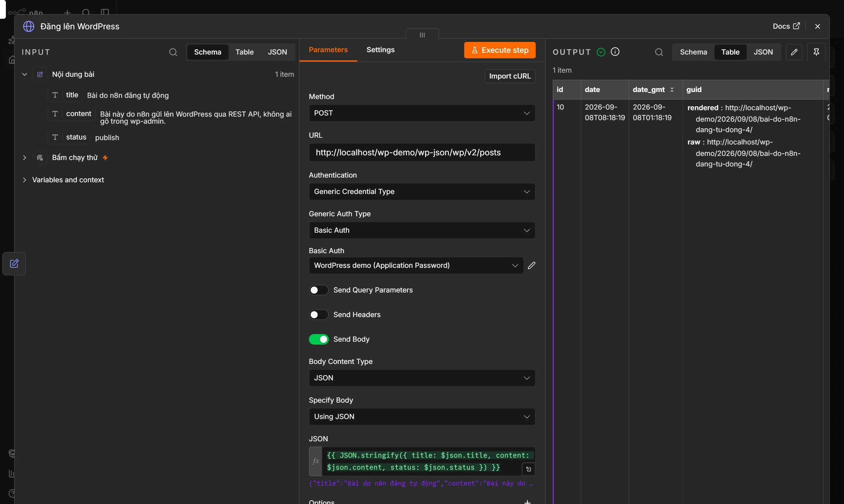The width and height of the screenshot is (844, 504).
Task: Select input Table view
Action: [244, 52]
